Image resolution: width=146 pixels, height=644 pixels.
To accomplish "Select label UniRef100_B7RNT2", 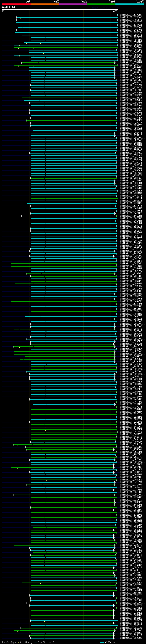I will point(131,87).
